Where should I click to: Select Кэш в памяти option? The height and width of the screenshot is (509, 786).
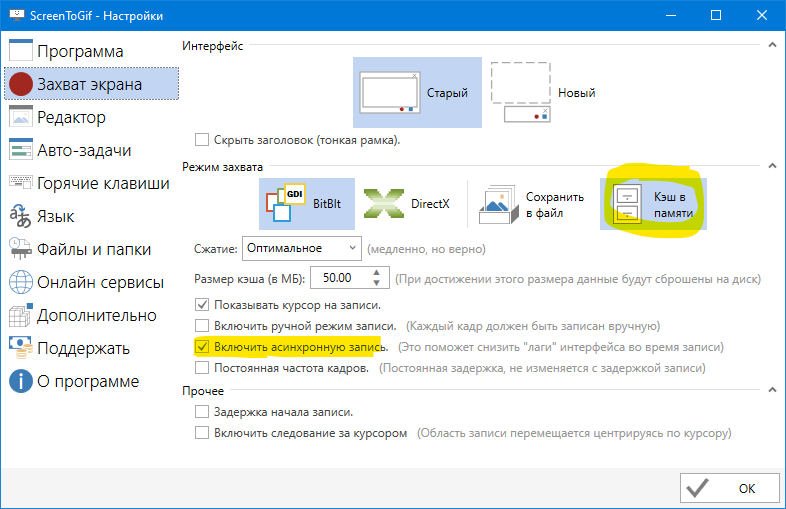[653, 204]
